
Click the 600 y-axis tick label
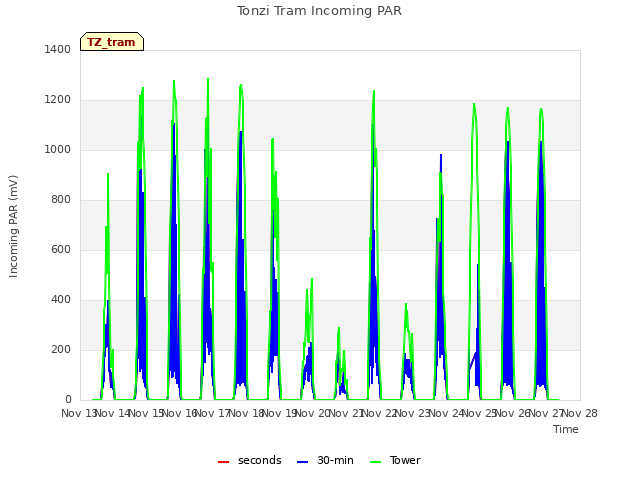61,249
